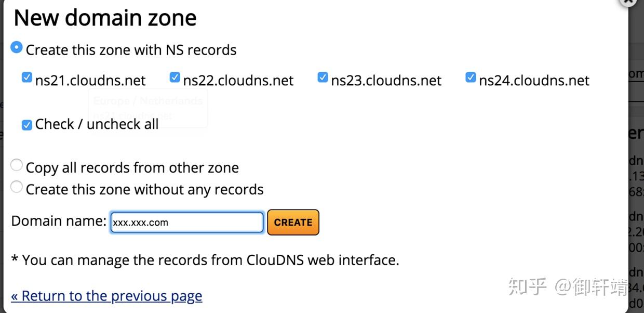
Task: Click inside the Domain name text field
Action: click(186, 222)
